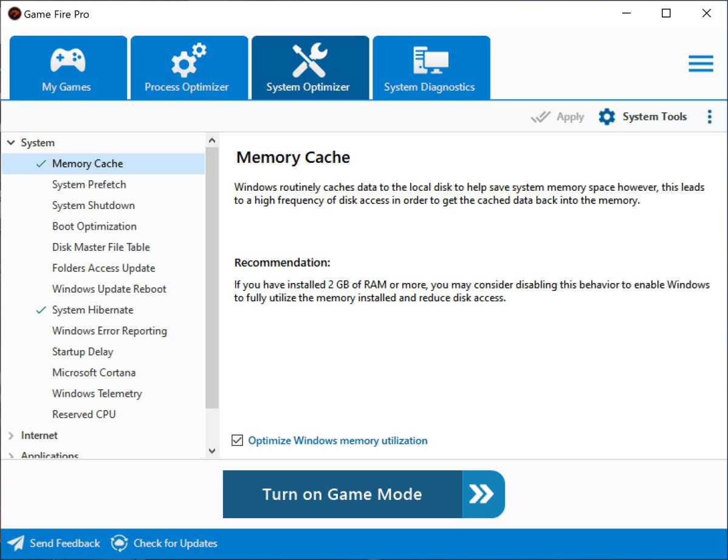The width and height of the screenshot is (728, 560).
Task: Collapse the System tree section
Action: point(11,143)
